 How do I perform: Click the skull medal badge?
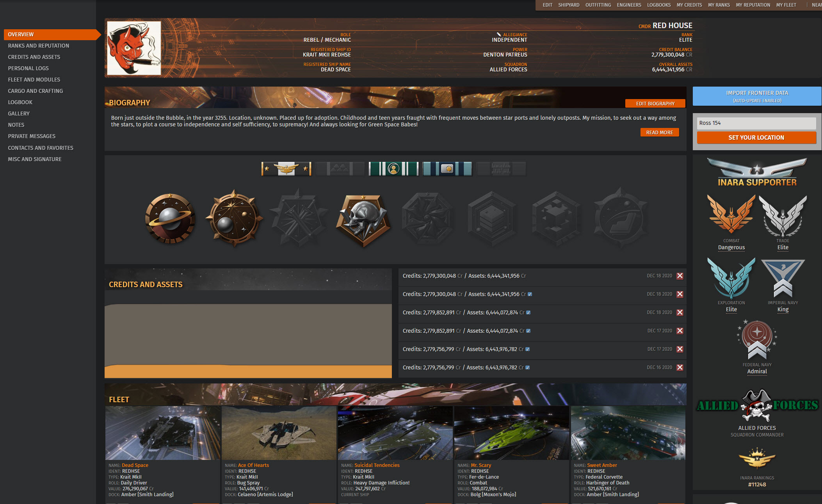[x=364, y=220]
